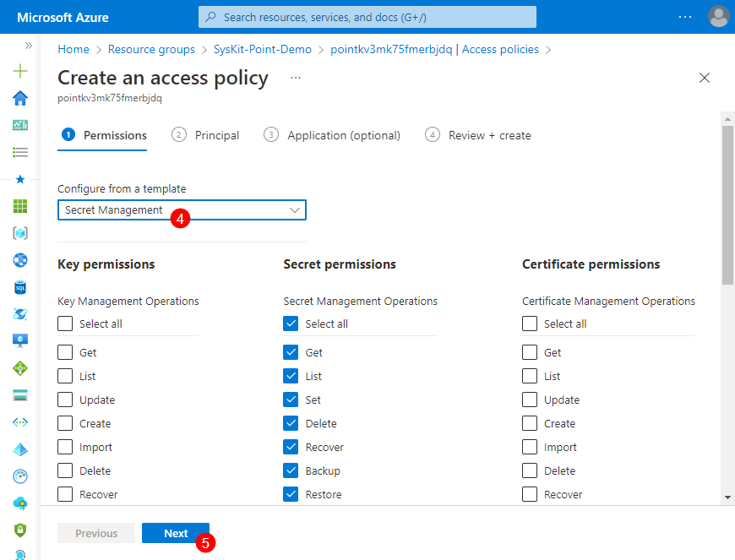Check Select all under Certificate permissions
The width and height of the screenshot is (735, 560).
click(x=530, y=323)
